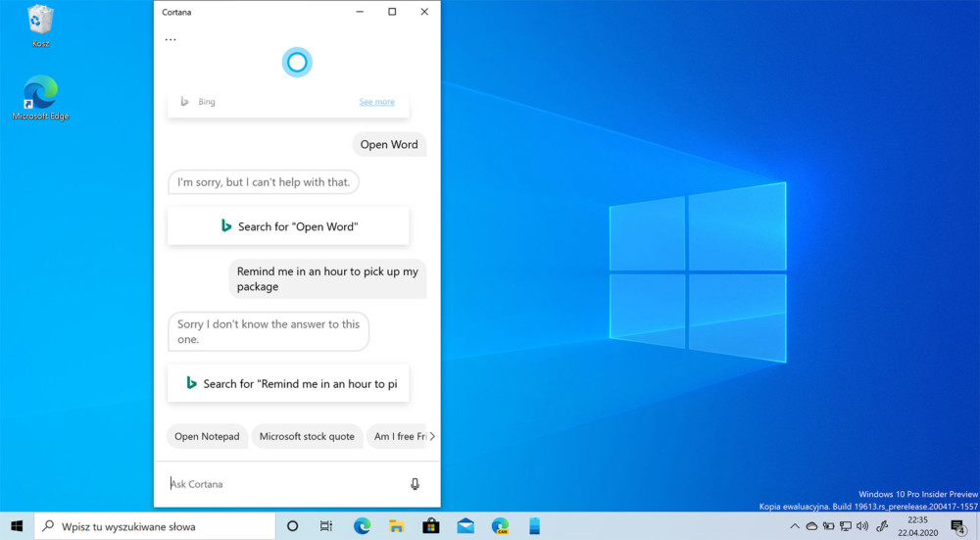980x540 pixels.
Task: Open File Explorer from the taskbar
Action: (x=396, y=526)
